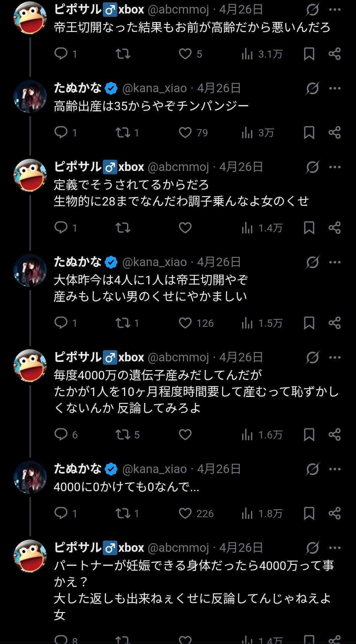Open the 4月26日 timestamp on 4000に0かけても tweet
Viewport: 356px width, 644px height.
pyautogui.click(x=219, y=469)
